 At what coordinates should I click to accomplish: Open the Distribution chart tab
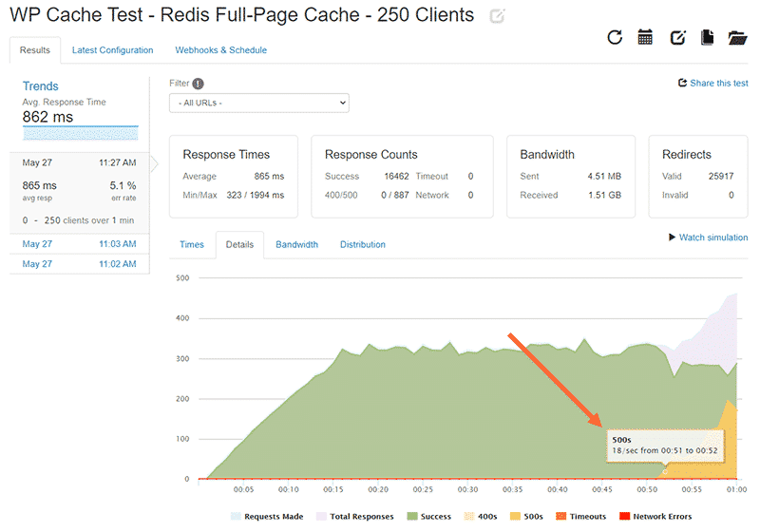363,244
